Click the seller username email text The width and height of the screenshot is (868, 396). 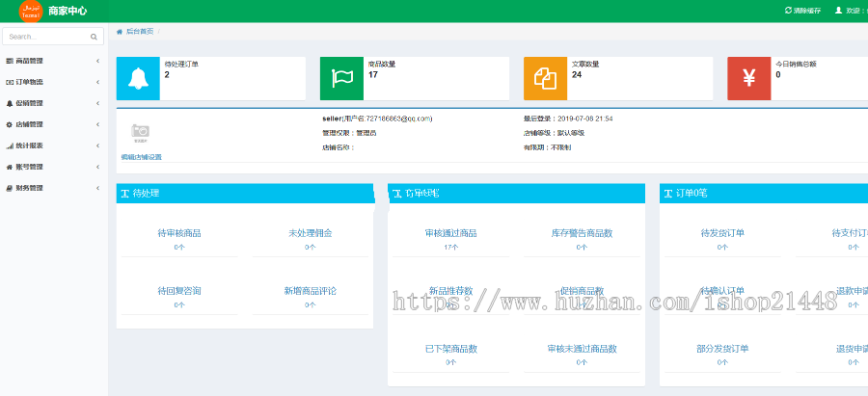click(x=377, y=119)
